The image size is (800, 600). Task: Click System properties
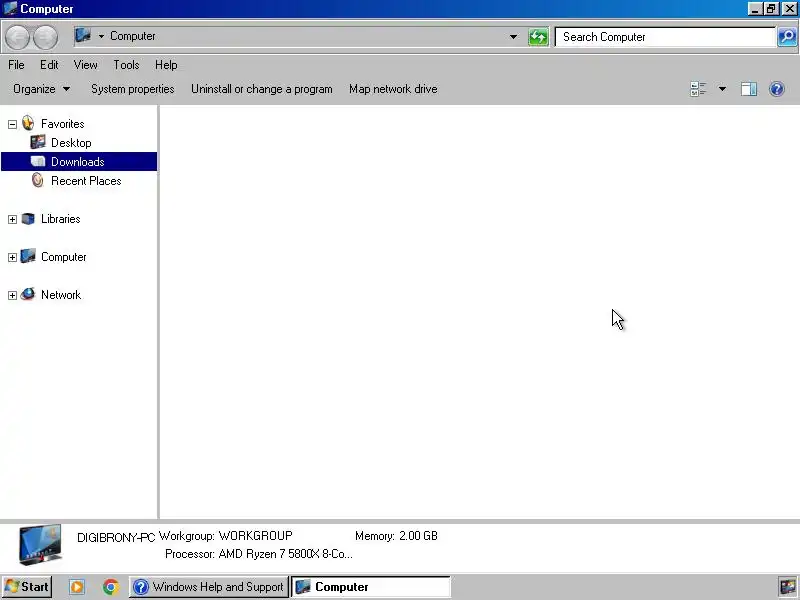133,89
